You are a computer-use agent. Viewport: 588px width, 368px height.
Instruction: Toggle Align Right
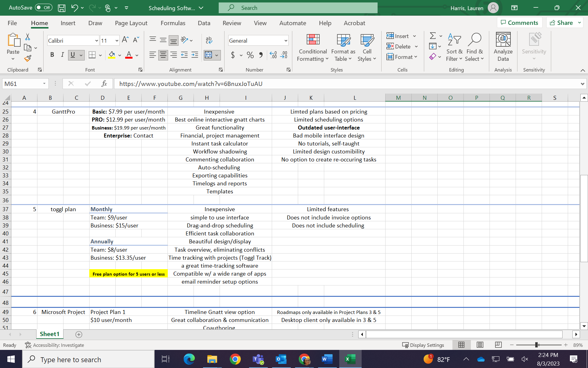click(174, 55)
